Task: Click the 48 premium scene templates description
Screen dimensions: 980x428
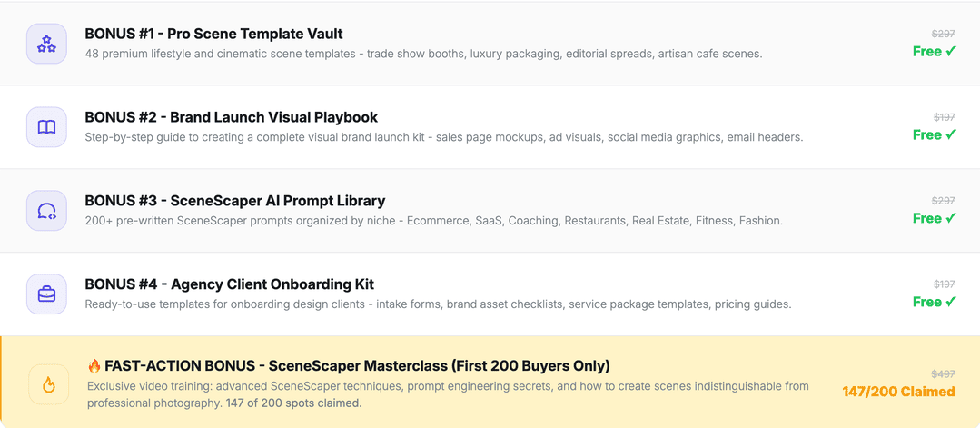Action: click(x=423, y=54)
